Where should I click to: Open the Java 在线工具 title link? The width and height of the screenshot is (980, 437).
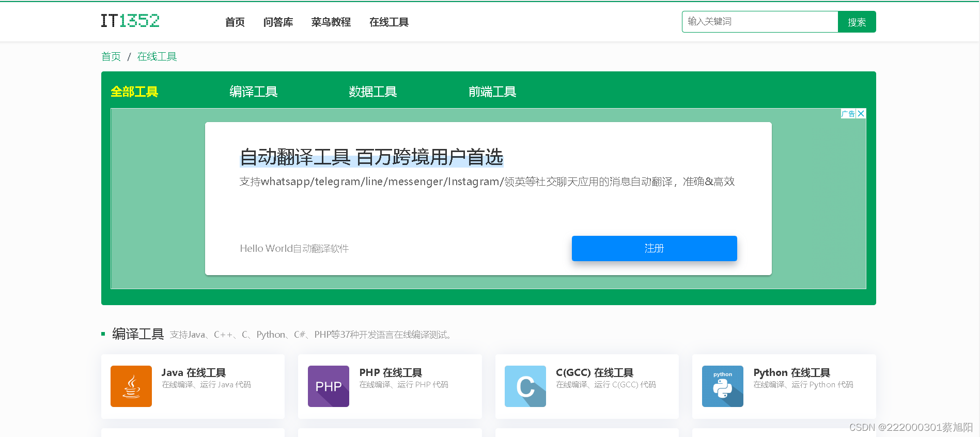click(194, 372)
